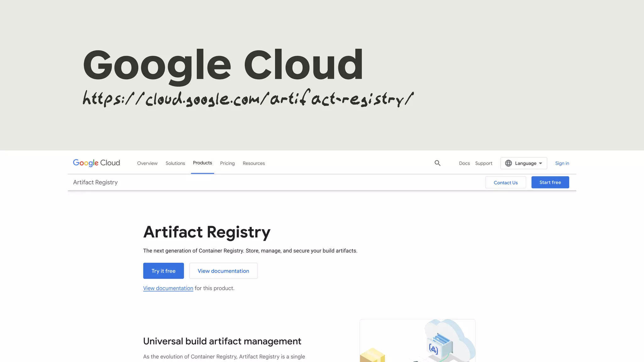This screenshot has width=644, height=362.
Task: Follow the underlined View documentation text link
Action: click(168, 288)
